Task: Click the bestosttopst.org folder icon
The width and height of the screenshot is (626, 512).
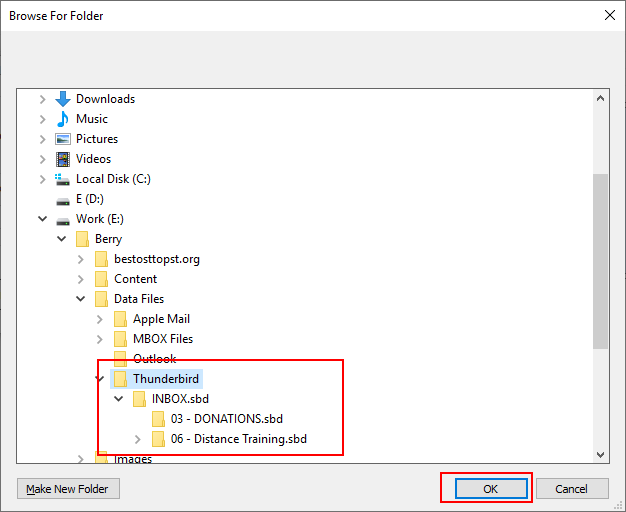Action: tap(101, 259)
